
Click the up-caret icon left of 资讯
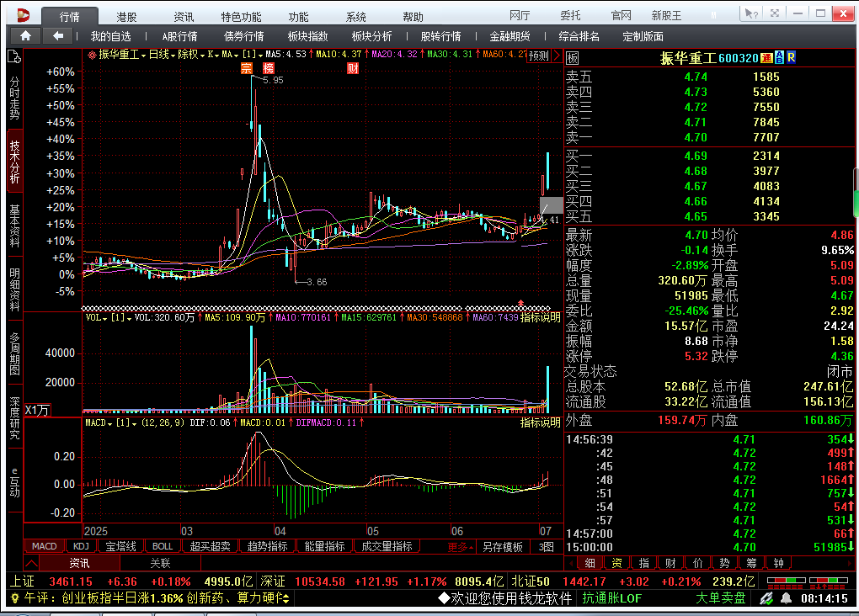[31, 563]
